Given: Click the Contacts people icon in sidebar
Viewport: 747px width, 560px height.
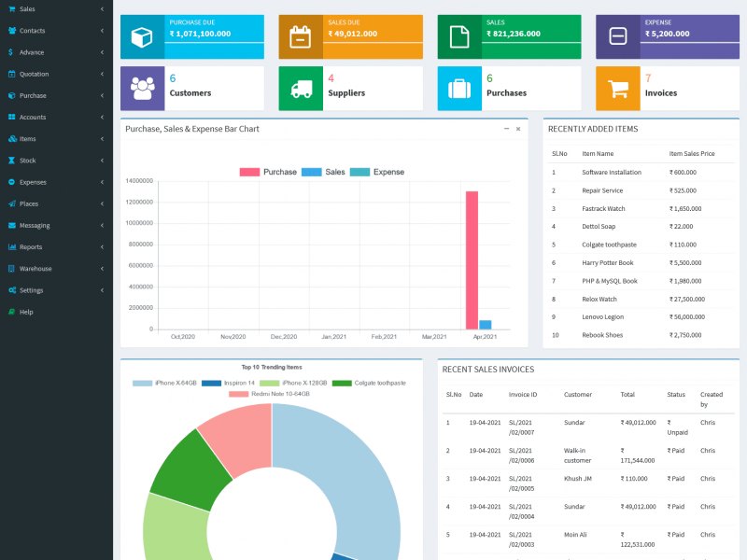Looking at the screenshot, I should [12, 31].
